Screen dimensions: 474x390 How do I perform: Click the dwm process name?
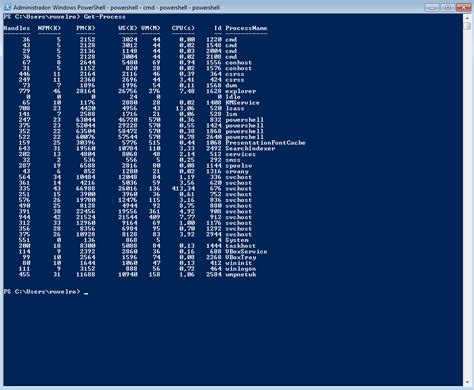coord(231,85)
